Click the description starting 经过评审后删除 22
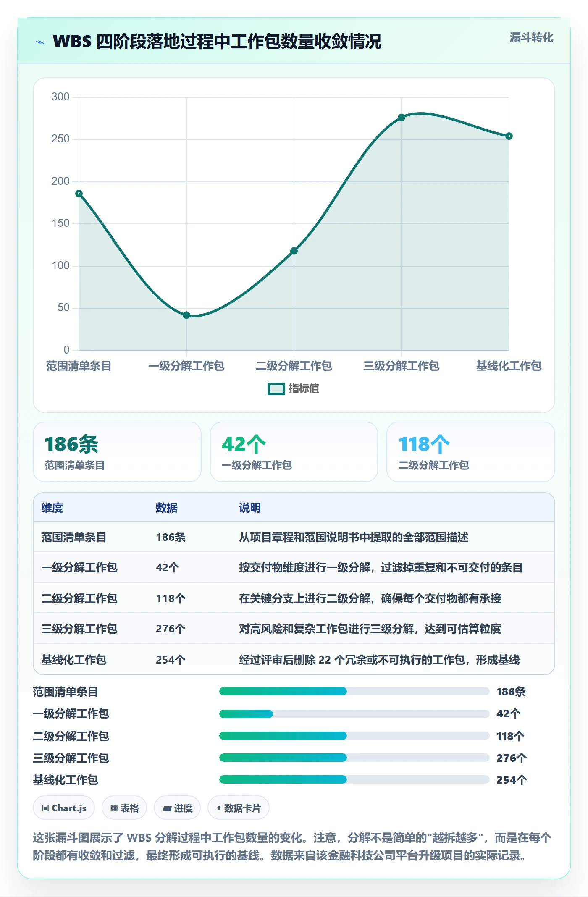The width and height of the screenshot is (588, 897). pyautogui.click(x=379, y=660)
